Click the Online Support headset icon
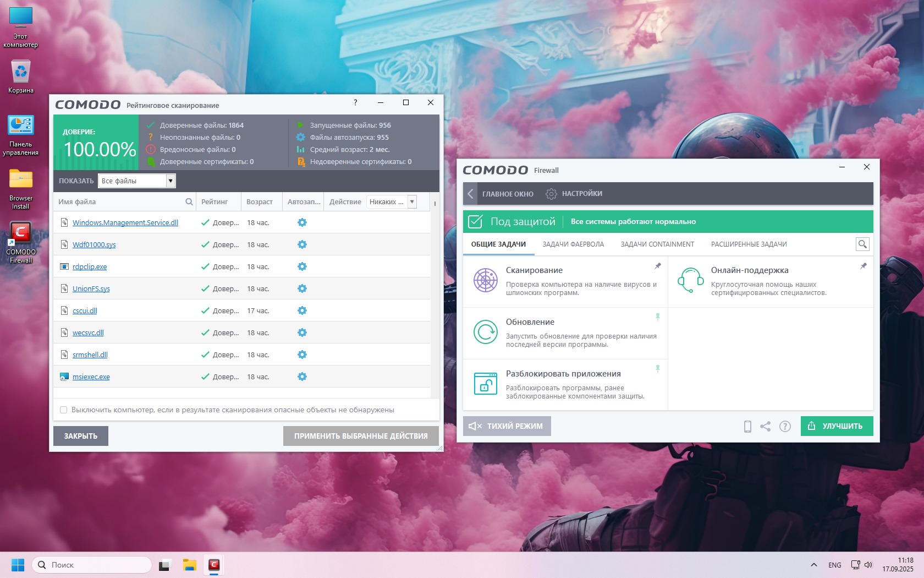The height and width of the screenshot is (578, 924). click(690, 280)
